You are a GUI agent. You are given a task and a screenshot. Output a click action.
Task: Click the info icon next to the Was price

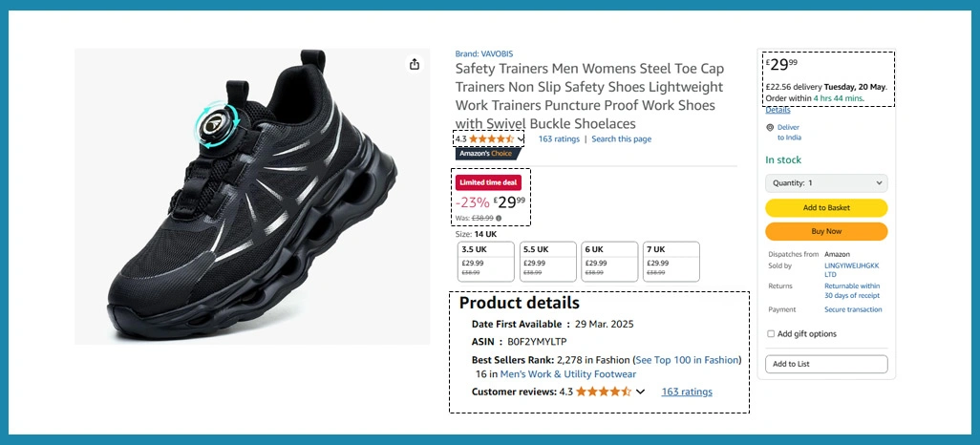pos(499,218)
